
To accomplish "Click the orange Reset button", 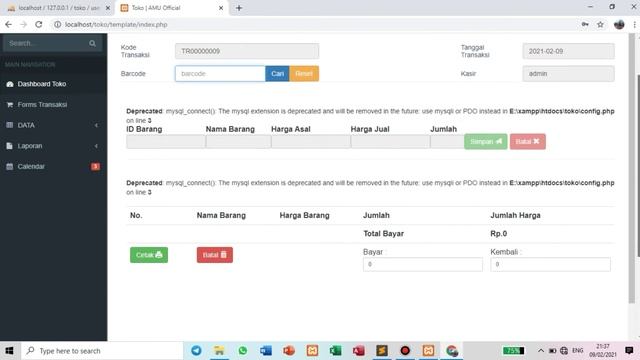I will [x=304, y=73].
